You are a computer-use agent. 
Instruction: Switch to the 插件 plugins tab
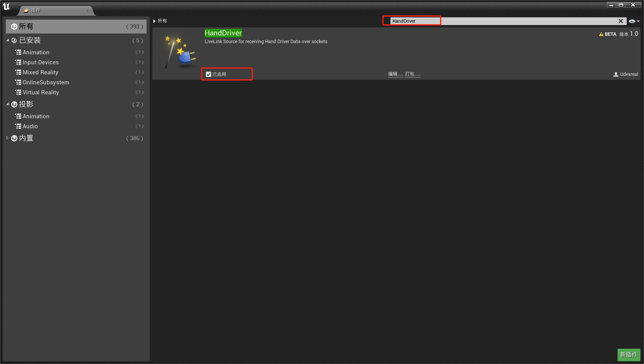(36, 10)
